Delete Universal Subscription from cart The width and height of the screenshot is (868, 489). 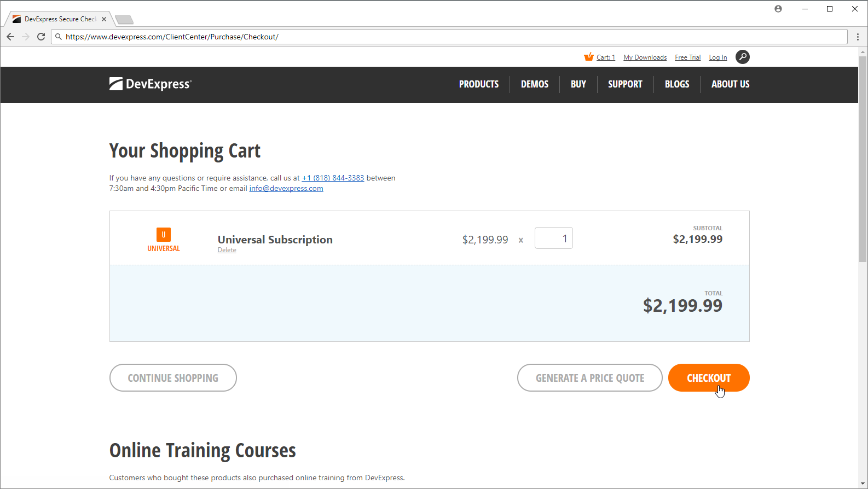point(227,250)
